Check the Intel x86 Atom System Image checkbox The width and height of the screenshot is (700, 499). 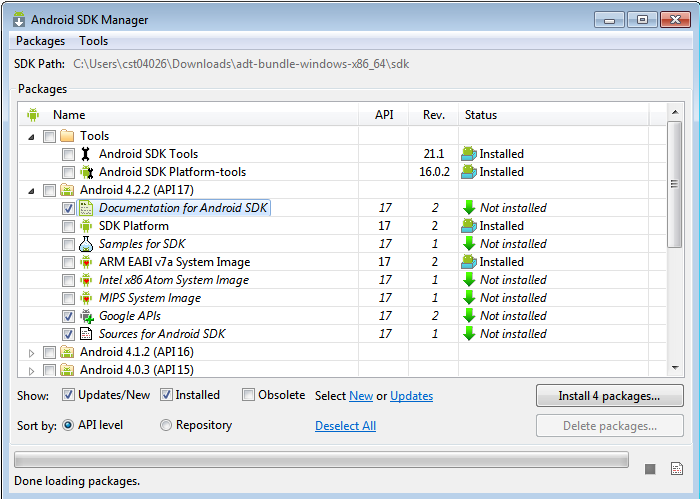point(68,280)
